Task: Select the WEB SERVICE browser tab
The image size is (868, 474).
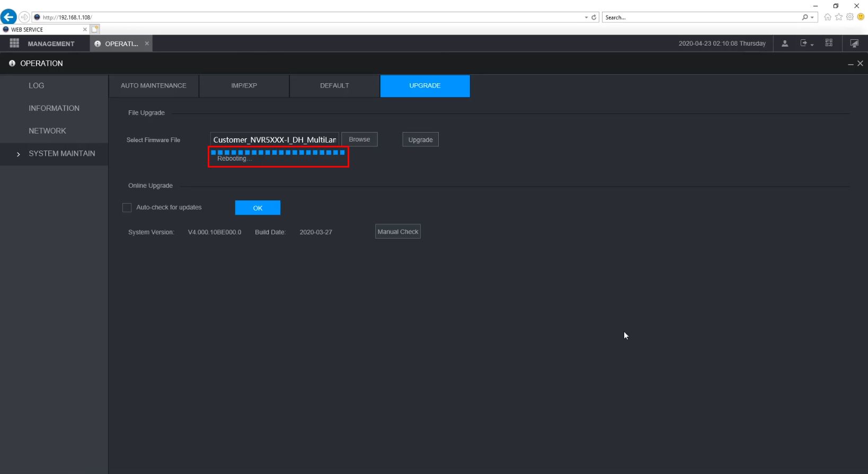Action: 45,30
